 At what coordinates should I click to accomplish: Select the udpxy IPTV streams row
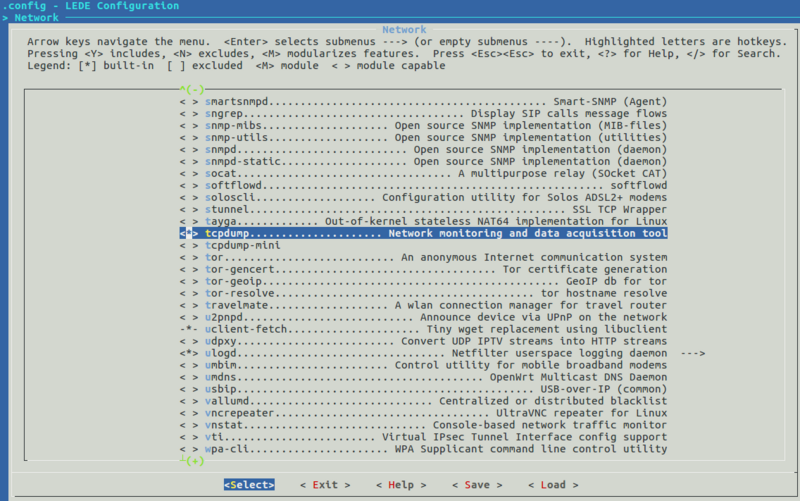click(x=423, y=341)
